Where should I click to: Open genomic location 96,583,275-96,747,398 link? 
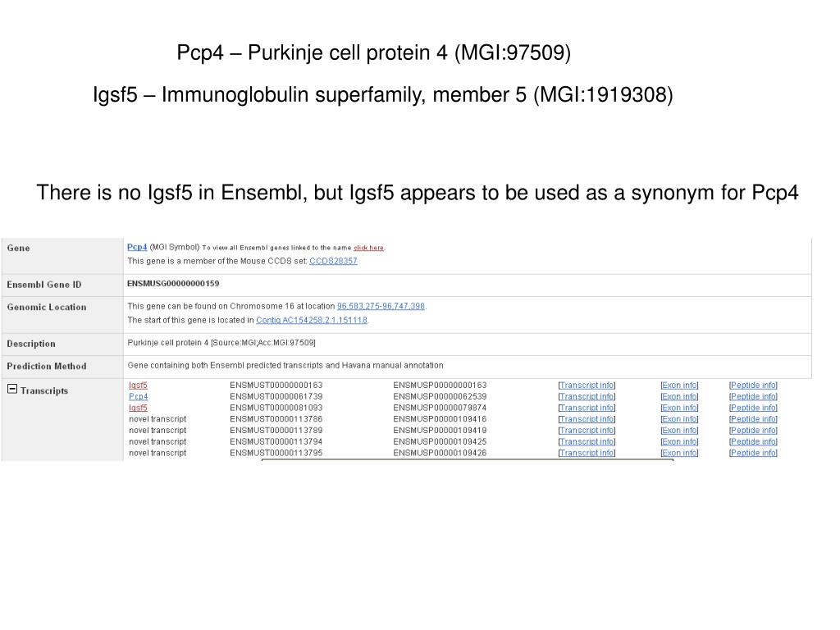point(381,307)
